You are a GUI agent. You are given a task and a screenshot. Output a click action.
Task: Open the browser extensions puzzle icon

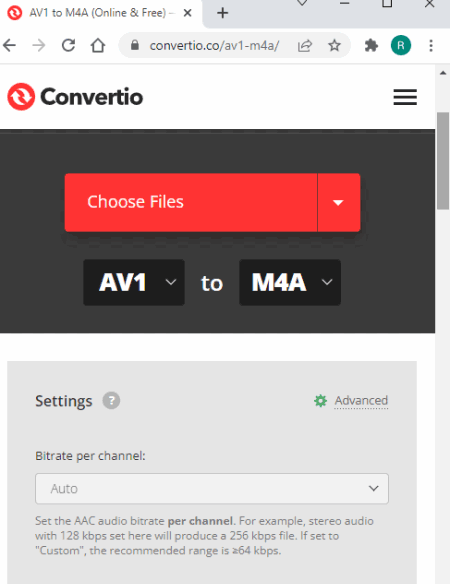click(371, 46)
